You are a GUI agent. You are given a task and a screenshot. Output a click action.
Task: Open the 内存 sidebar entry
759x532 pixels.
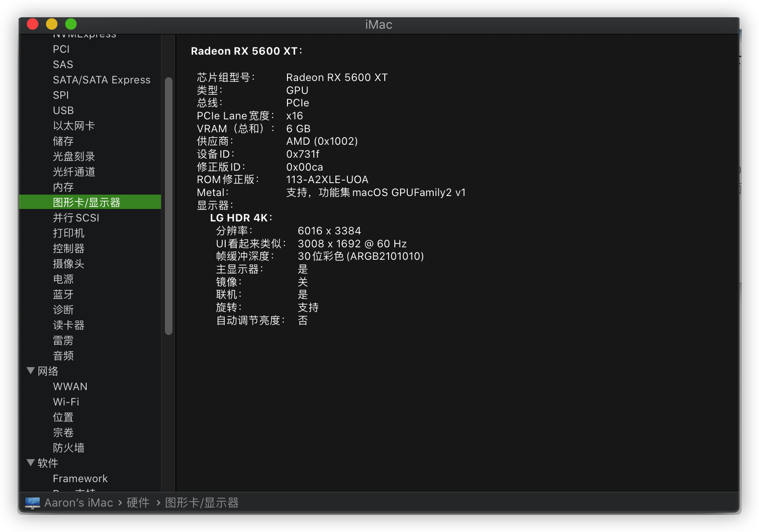pyautogui.click(x=63, y=187)
